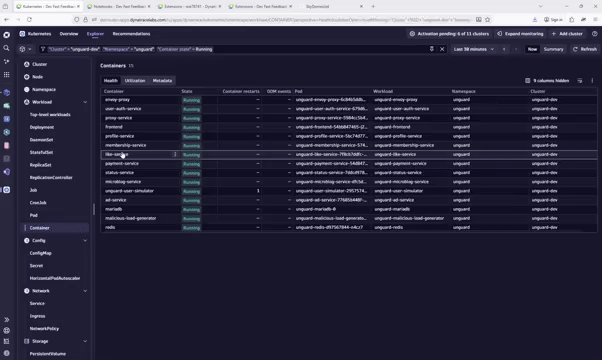Open new browser tab plus button
602x360 pixels.
coord(373,7)
